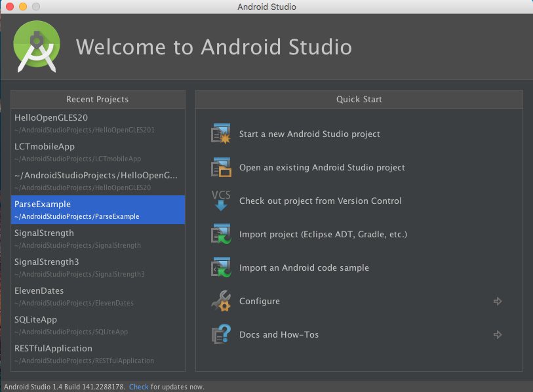533x392 pixels.
Task: Close the Android Studio welcome window
Action: (x=10, y=7)
